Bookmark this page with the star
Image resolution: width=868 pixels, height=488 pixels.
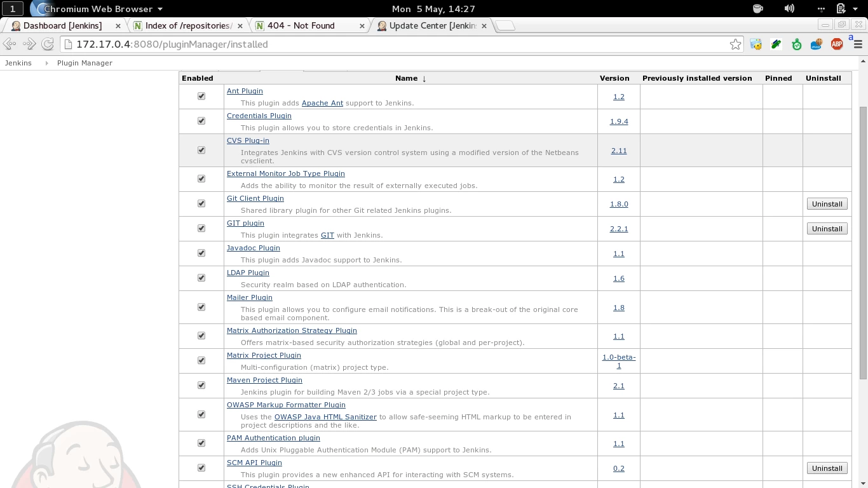[735, 44]
